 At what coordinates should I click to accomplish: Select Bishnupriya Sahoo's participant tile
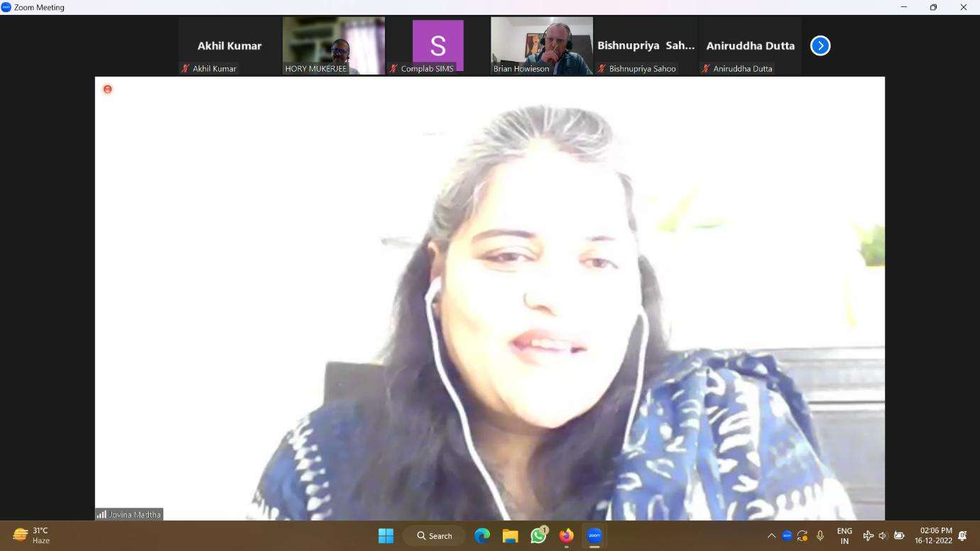tap(646, 45)
